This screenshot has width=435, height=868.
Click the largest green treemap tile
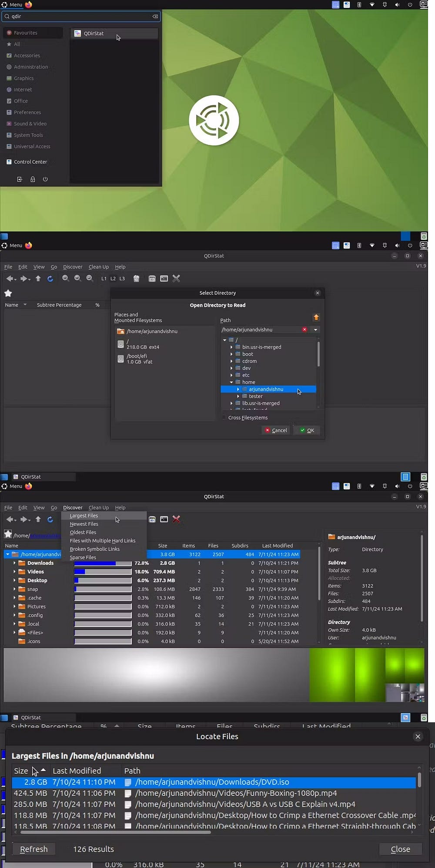(x=332, y=675)
